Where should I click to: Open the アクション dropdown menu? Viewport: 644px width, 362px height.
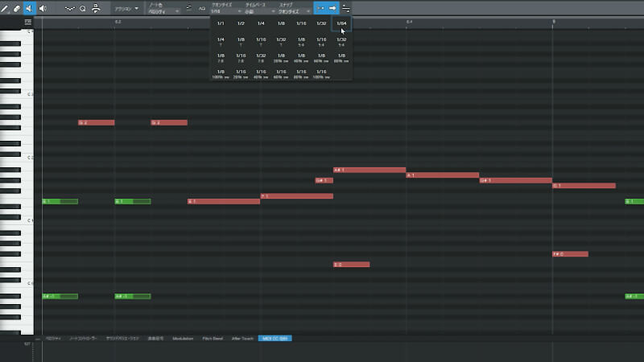(126, 9)
